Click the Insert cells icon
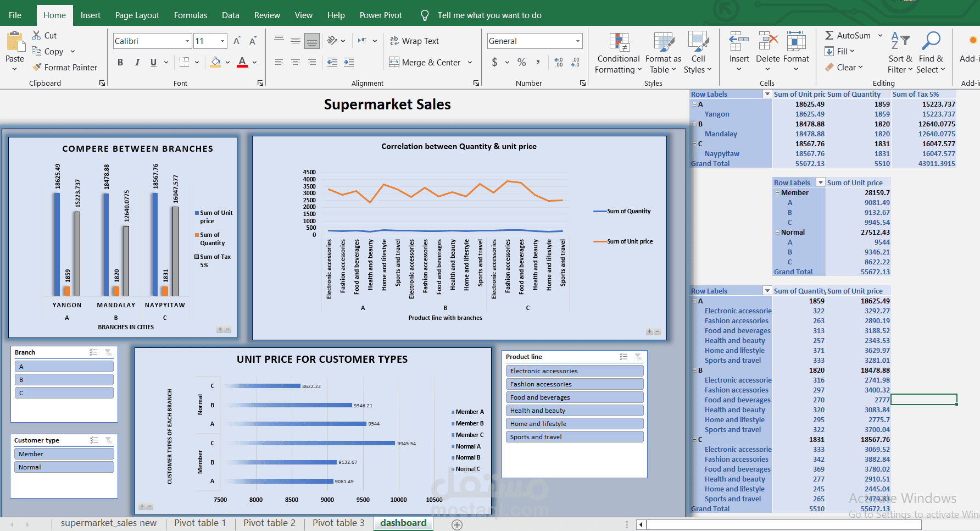This screenshot has height=531, width=980. (x=739, y=41)
